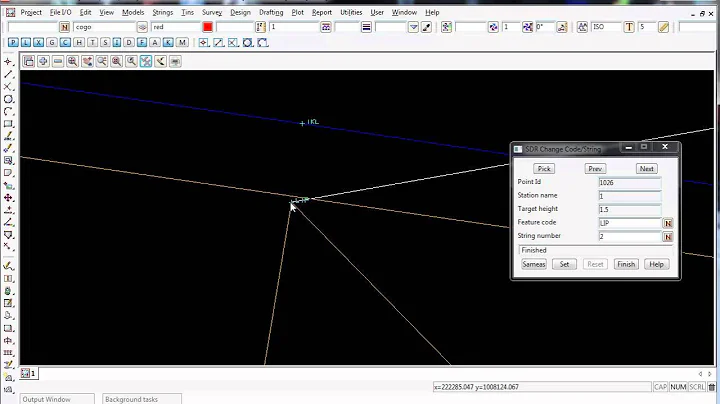720x404 pixels.
Task: Open the Strings menu
Action: pyautogui.click(x=163, y=12)
